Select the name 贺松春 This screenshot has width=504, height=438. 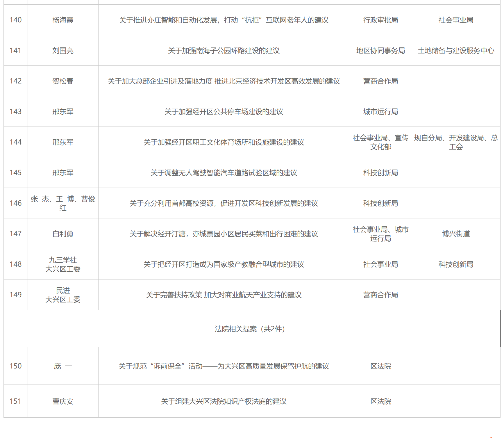tap(63, 81)
